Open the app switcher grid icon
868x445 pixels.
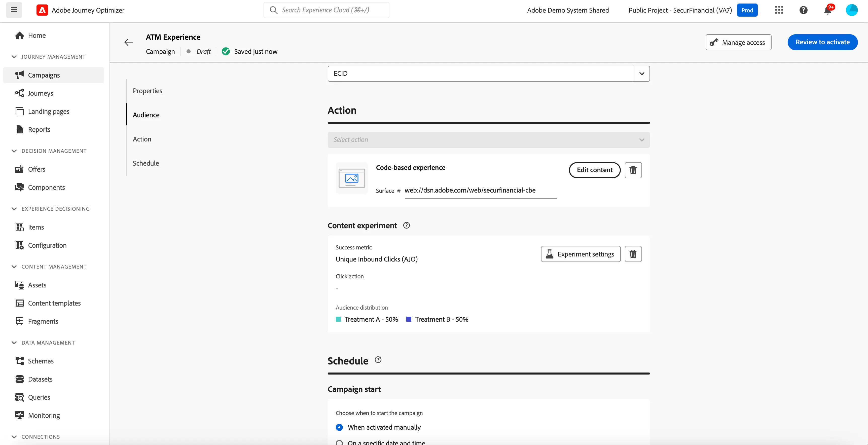(x=779, y=10)
